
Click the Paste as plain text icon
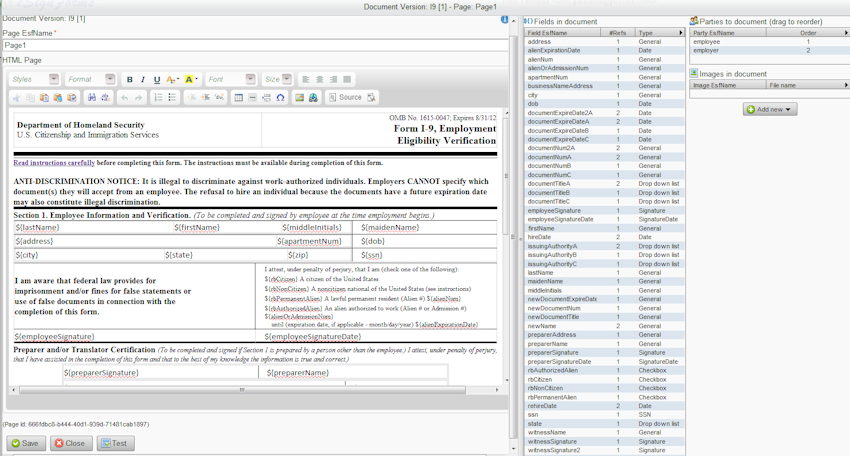[x=57, y=98]
